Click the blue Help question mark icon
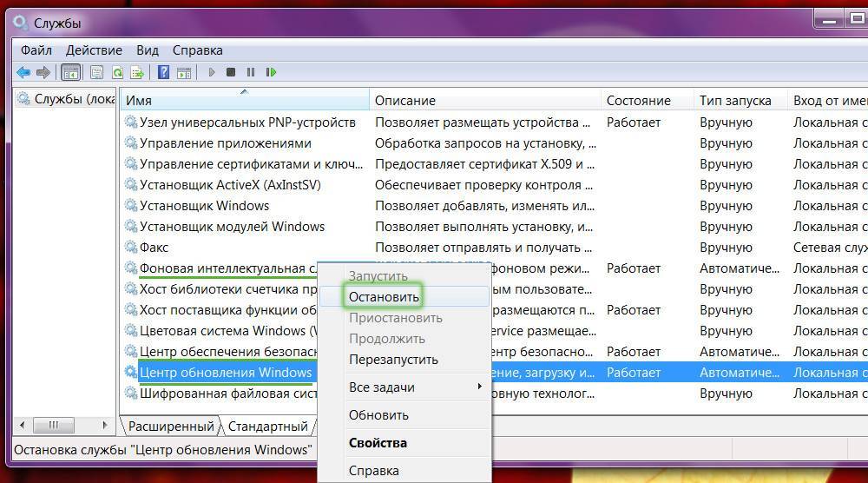The image size is (868, 483). point(163,73)
